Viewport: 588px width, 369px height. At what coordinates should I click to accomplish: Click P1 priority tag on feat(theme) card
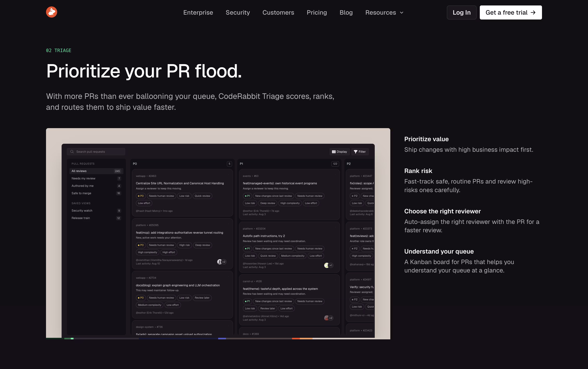pos(248,301)
